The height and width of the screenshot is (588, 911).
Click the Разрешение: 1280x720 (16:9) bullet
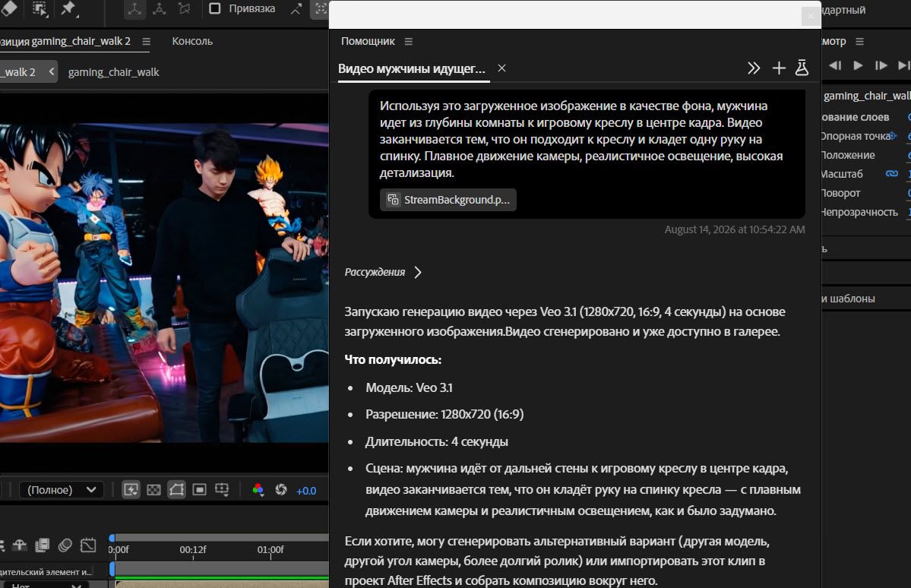444,414
